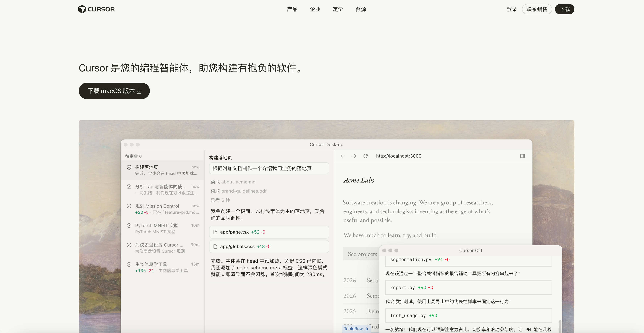
Task: Click the 2025 project row in the preview
Action: [x=361, y=311]
